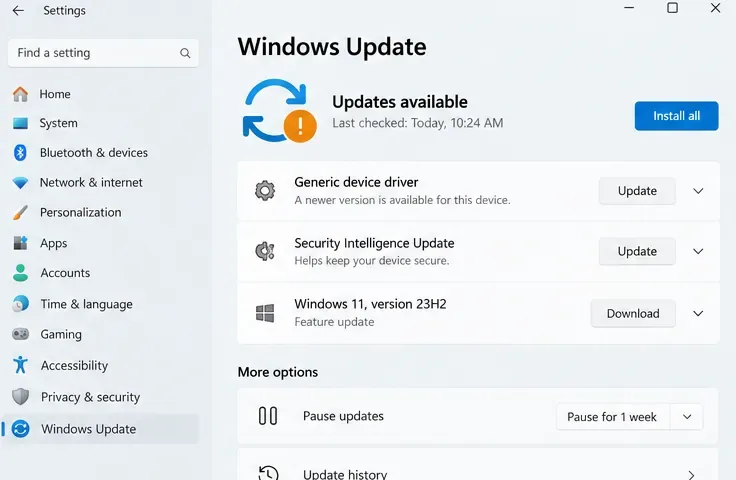
Task: Click the pause icon beside Pause updates
Action: [268, 416]
